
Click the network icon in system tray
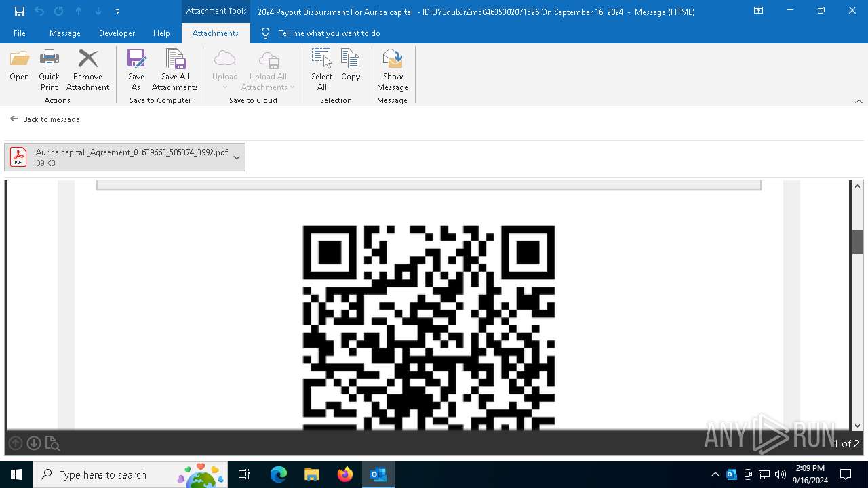coord(764,474)
